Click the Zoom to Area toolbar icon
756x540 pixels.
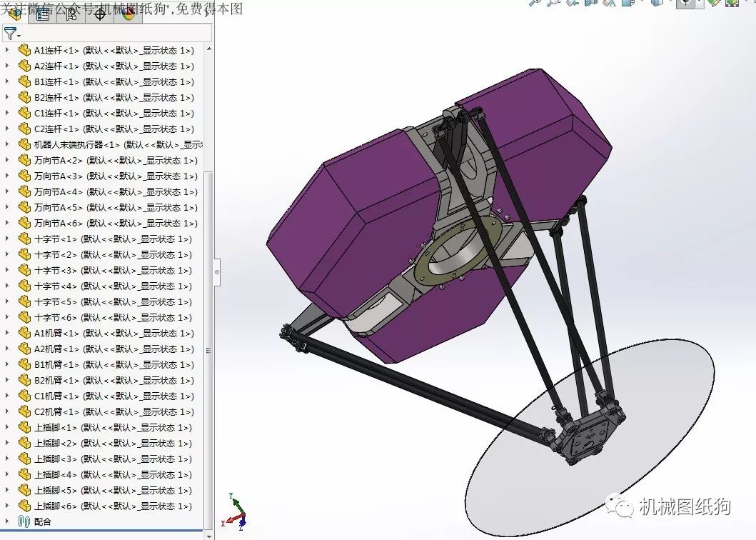coord(553,2)
